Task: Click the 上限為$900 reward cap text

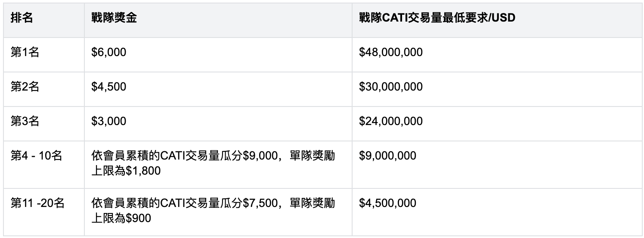Action: 121,219
